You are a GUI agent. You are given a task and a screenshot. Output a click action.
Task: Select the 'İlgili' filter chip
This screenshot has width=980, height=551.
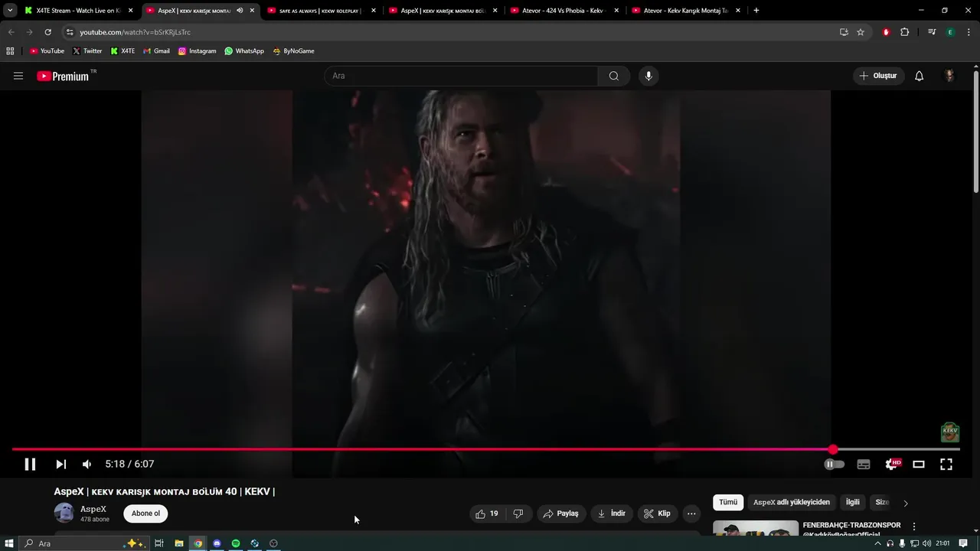pos(852,502)
